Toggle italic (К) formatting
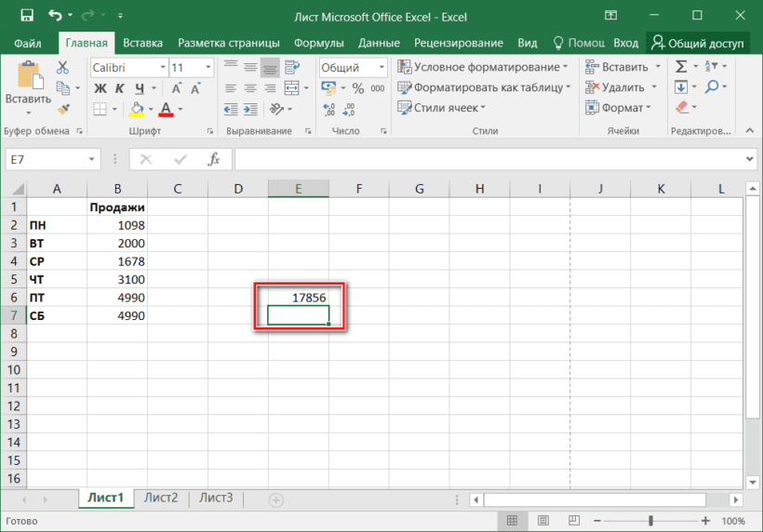 pyautogui.click(x=119, y=88)
